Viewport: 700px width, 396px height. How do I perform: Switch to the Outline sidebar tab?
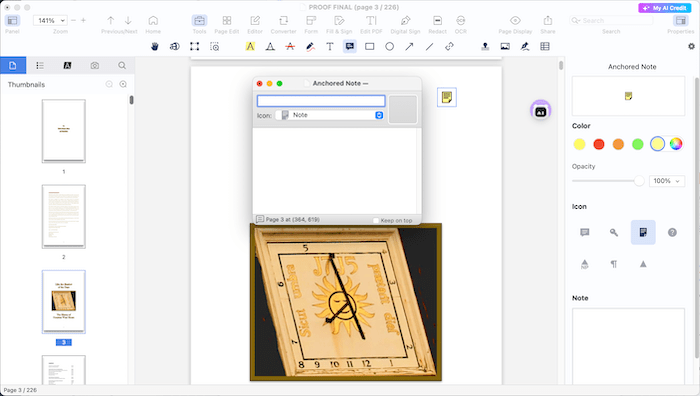click(x=40, y=66)
